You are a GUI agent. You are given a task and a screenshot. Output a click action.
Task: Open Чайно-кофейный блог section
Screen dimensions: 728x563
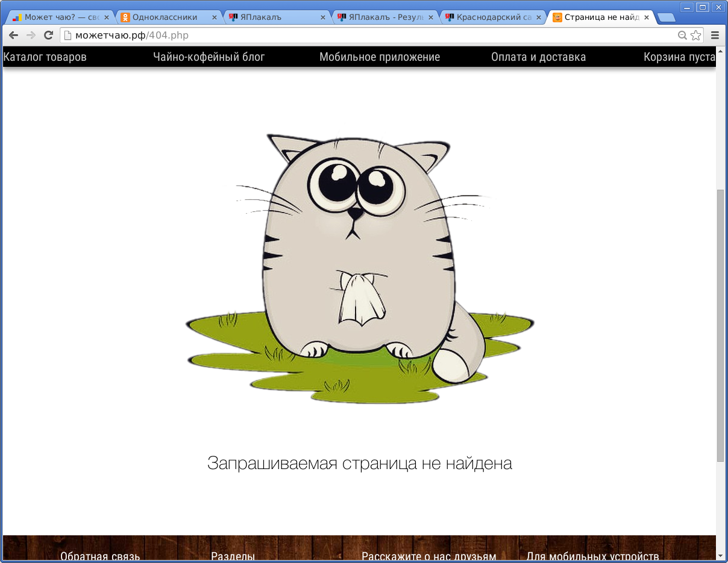pyautogui.click(x=208, y=57)
